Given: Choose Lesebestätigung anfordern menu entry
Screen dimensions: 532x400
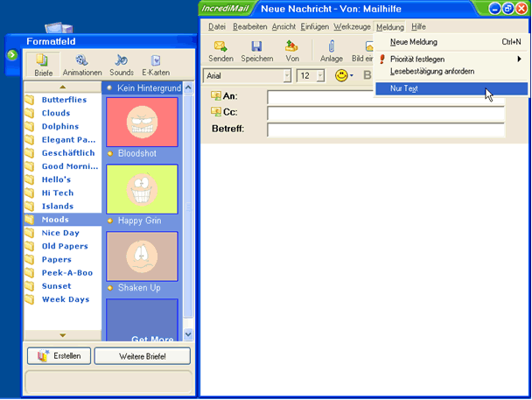Looking at the screenshot, I should click(451, 71).
